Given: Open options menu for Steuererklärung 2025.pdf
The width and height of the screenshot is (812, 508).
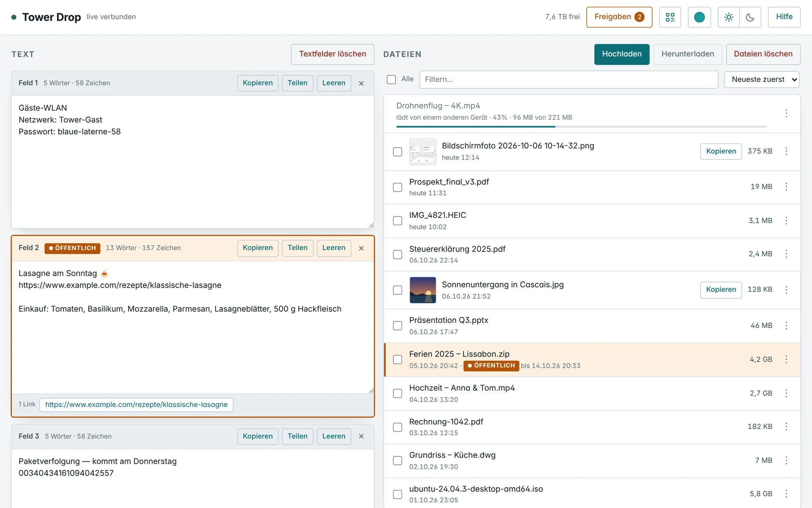Looking at the screenshot, I should [786, 254].
